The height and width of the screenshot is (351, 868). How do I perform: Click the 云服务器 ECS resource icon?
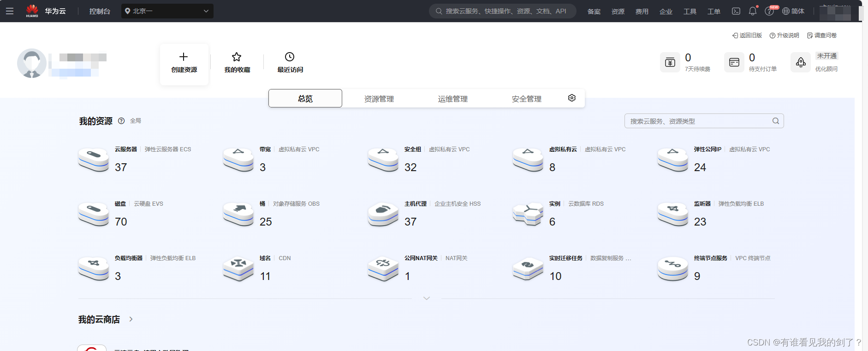coord(94,160)
